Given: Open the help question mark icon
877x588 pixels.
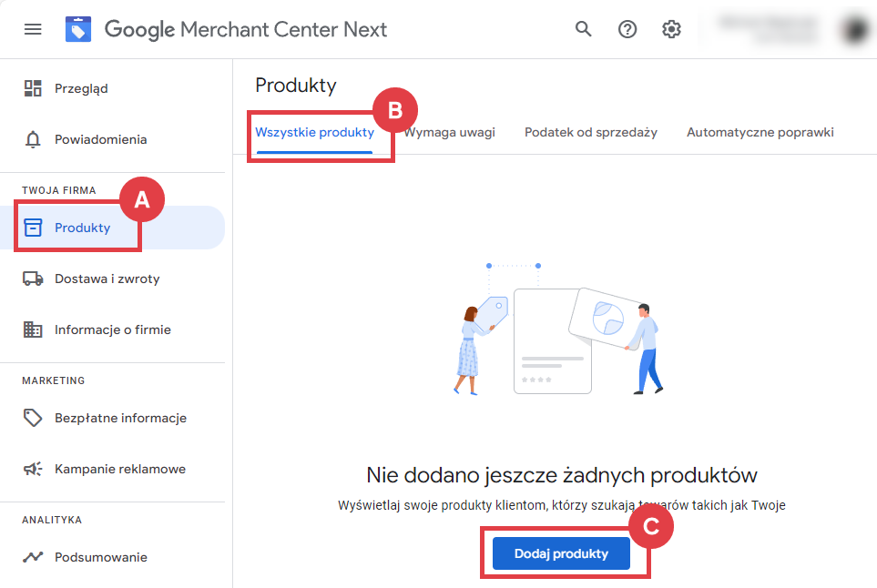Looking at the screenshot, I should (627, 28).
